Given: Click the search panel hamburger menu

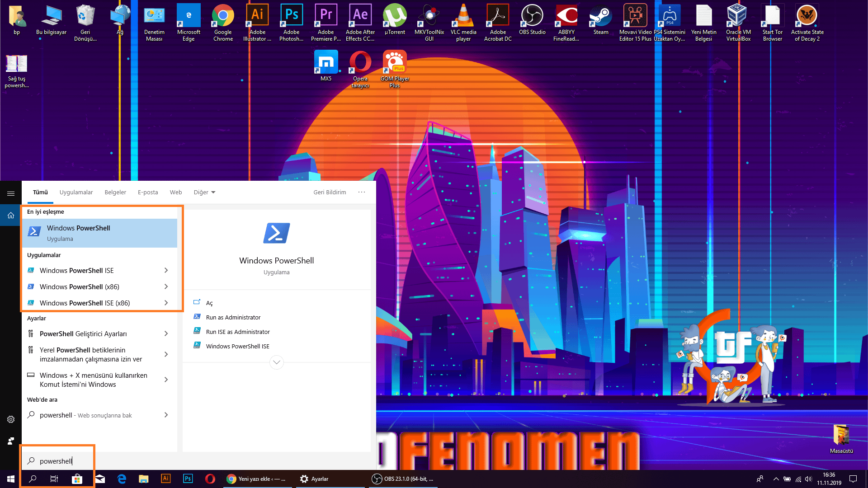Looking at the screenshot, I should (11, 193).
